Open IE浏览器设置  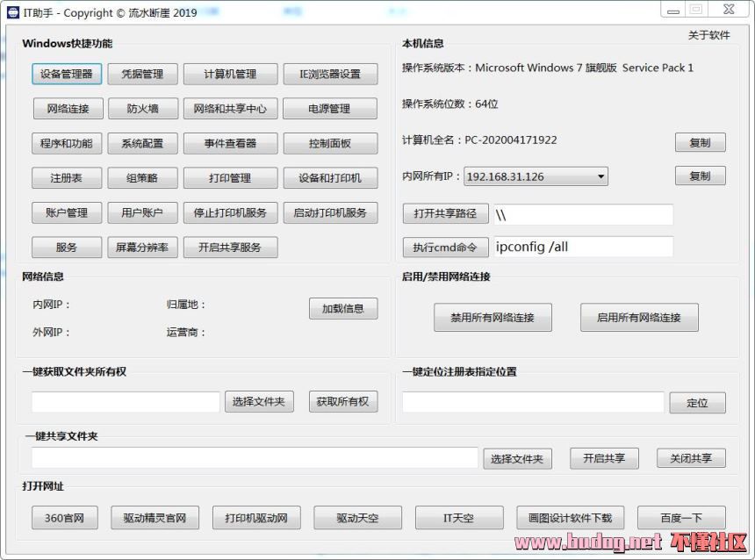tap(330, 74)
